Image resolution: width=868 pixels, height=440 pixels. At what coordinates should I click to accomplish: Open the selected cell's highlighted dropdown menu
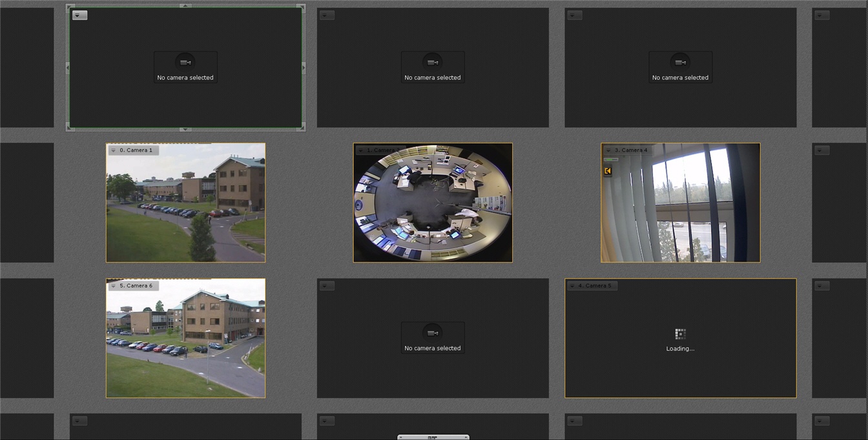79,15
